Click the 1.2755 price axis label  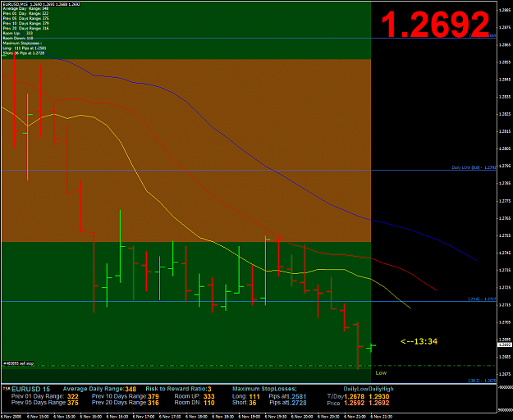click(505, 235)
